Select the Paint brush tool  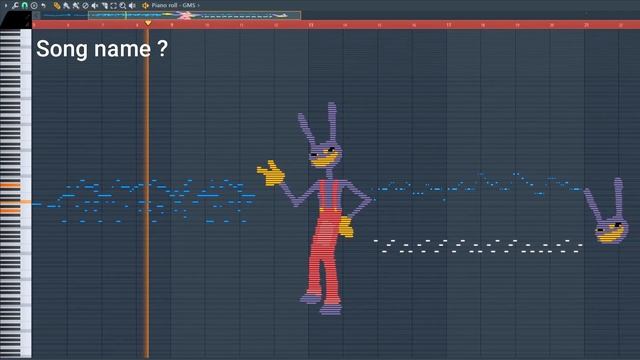pyautogui.click(x=66, y=6)
